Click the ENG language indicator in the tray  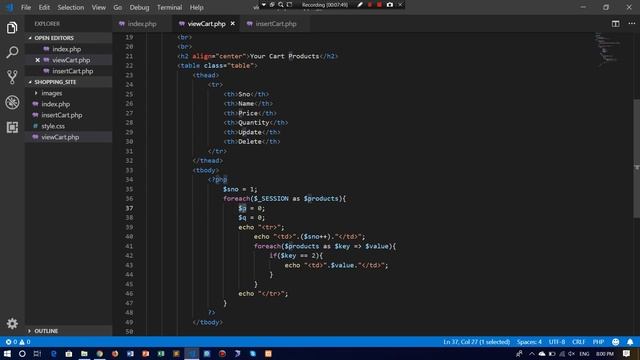pos(584,354)
